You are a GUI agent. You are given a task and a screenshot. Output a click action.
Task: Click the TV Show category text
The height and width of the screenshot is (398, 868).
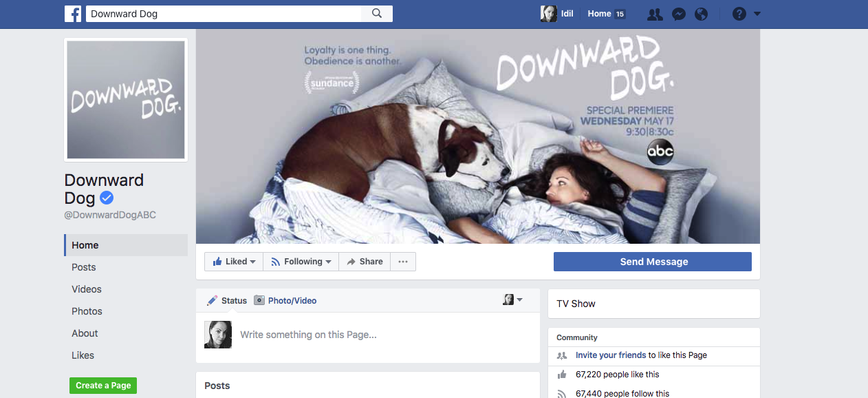coord(576,304)
